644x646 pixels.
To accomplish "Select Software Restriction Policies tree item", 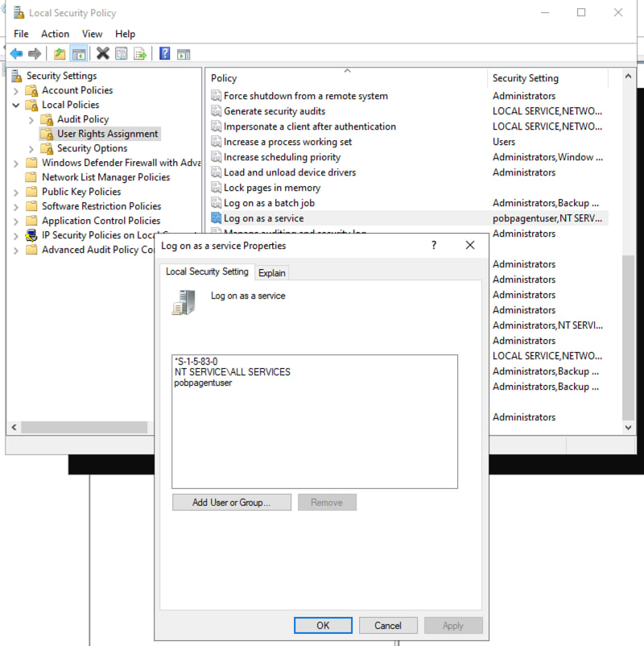I will (101, 206).
